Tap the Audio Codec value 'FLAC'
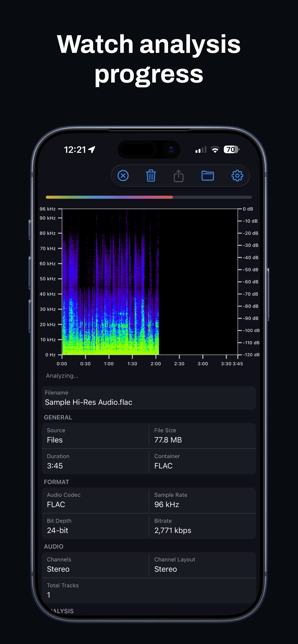 [x=56, y=504]
